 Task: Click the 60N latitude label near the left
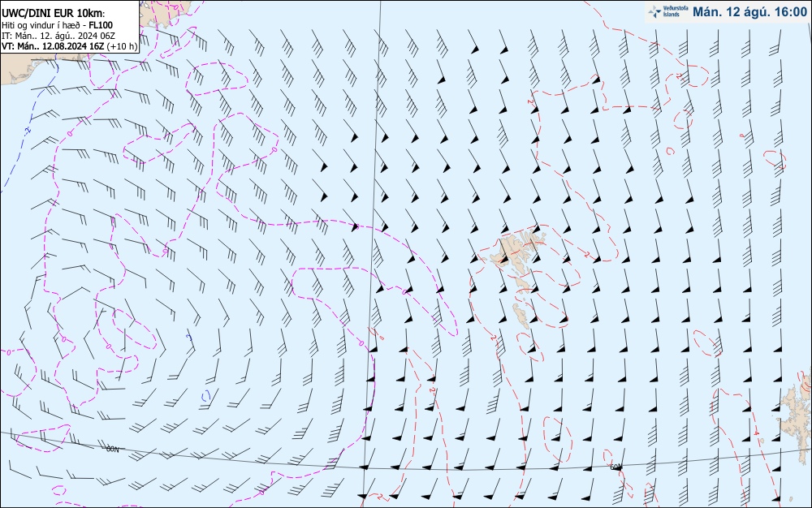tap(112, 449)
